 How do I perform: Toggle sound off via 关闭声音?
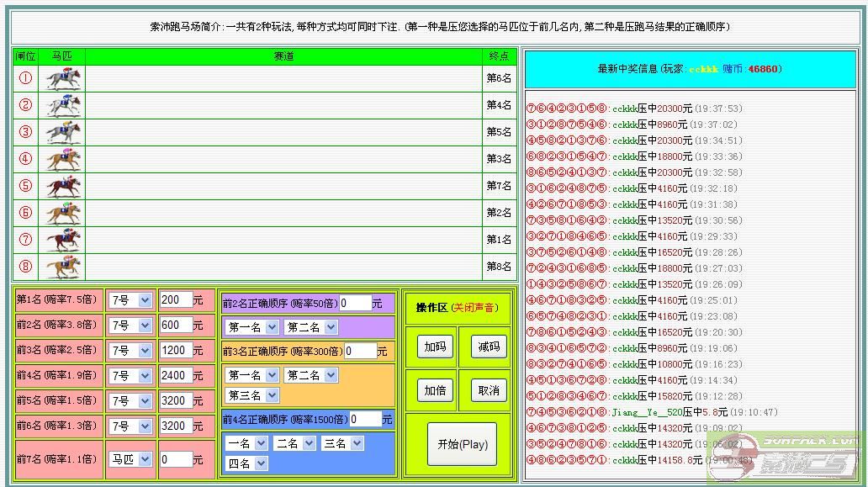click(476, 308)
